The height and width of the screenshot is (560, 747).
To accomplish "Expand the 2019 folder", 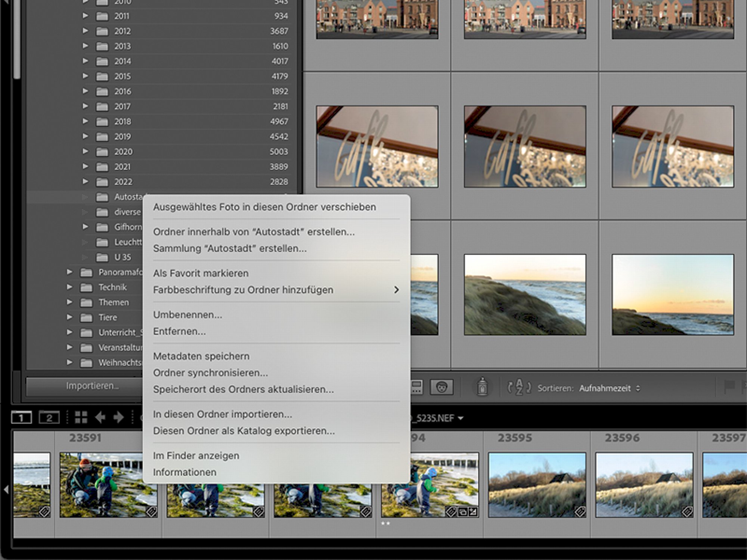I will pos(86,136).
